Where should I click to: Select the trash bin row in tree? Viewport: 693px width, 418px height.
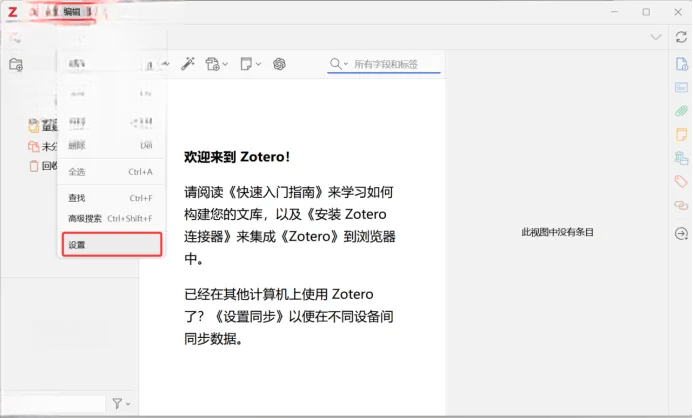(43, 166)
